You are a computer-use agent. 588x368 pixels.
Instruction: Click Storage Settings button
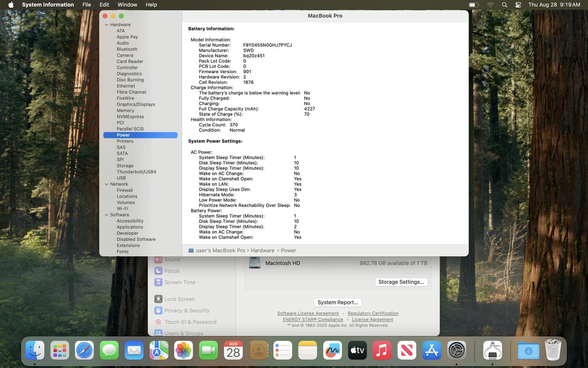[401, 282]
